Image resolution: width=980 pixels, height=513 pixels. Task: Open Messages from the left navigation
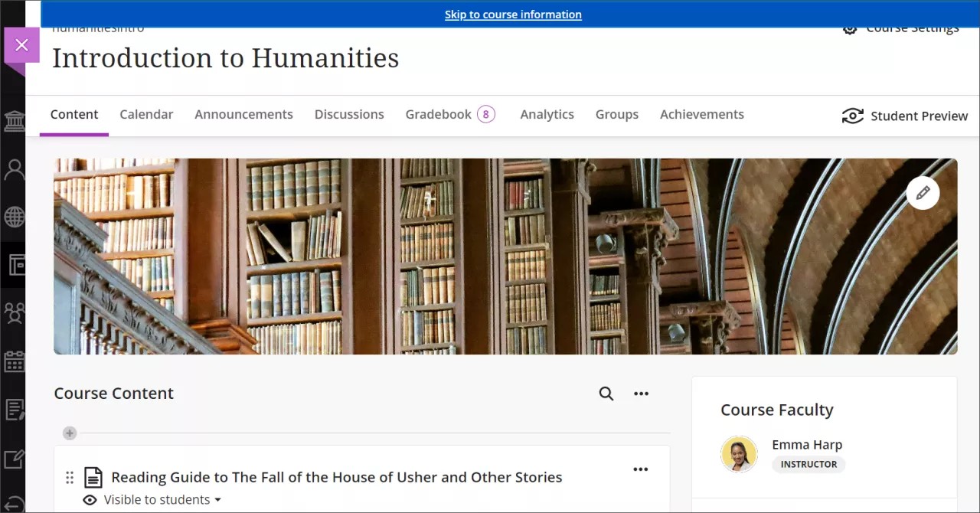(14, 410)
